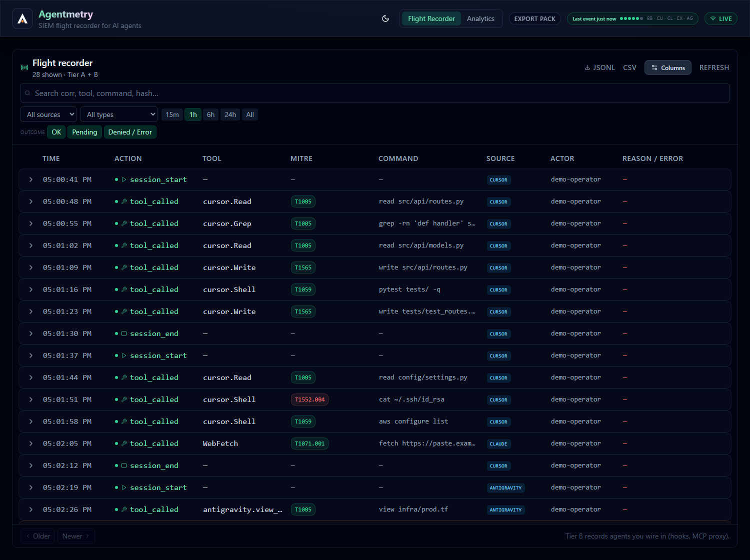Focus the search corr, tool, command field

[x=375, y=93]
